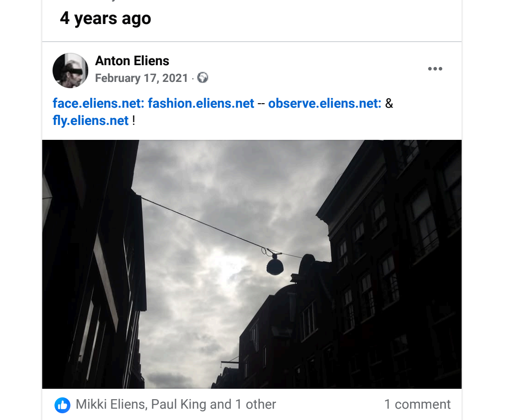Visit the fashion.eliens.net link
This screenshot has width=505, height=420.
tap(201, 103)
